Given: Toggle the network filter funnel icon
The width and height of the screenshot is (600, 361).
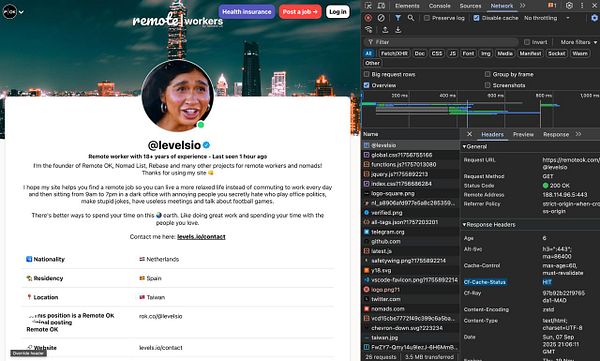Looking at the screenshot, I should [398, 18].
